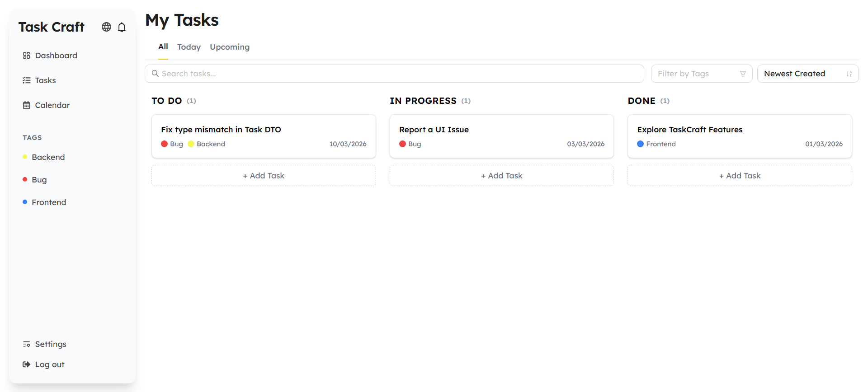Add a task under Done column
The image size is (868, 392).
click(x=740, y=176)
